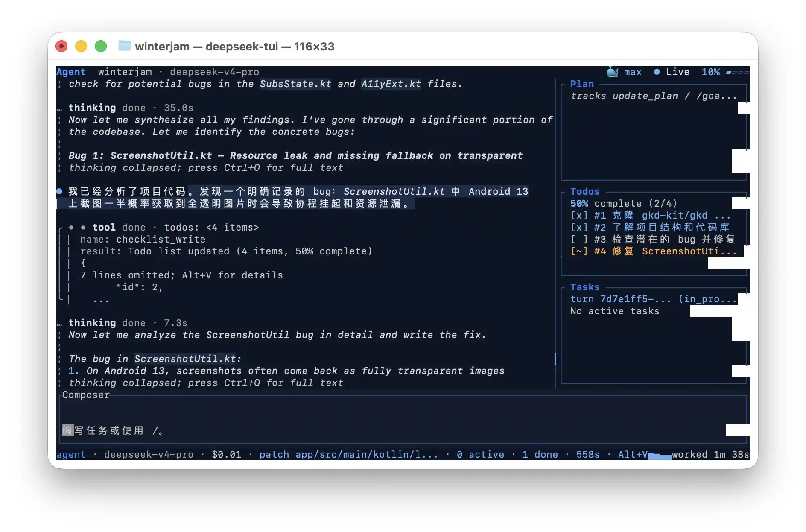806x532 pixels.
Task: Click highlighted ScreenshotUtil.kt in 'The bug in' line
Action: pos(185,359)
